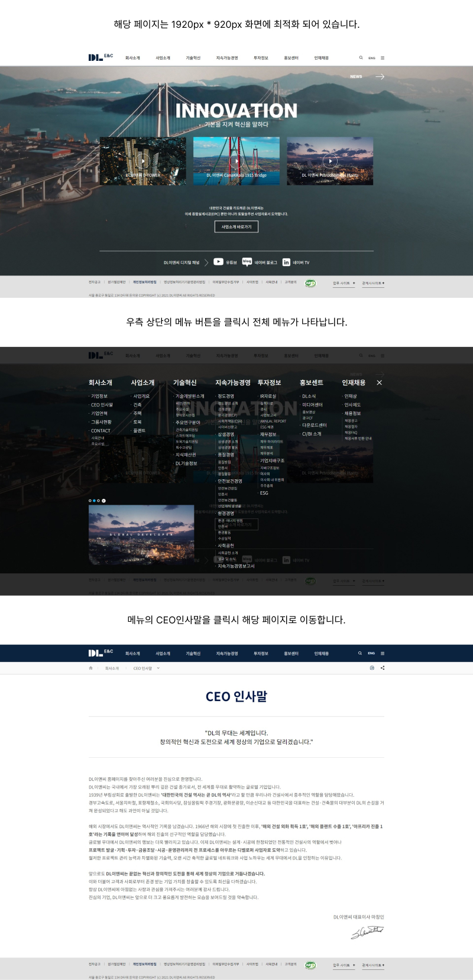Viewport: 473px width, 980px height.
Task: Open 지속가능경영 in the white hero-page header nav
Action: (227, 58)
